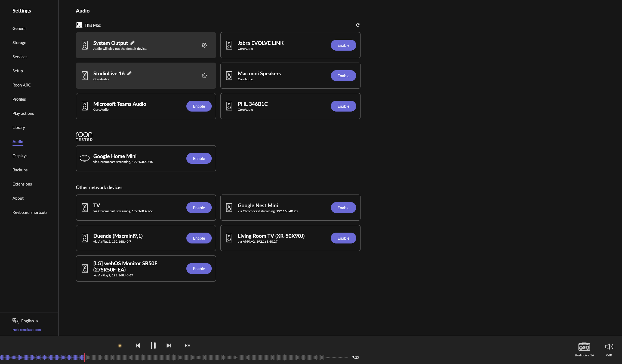Enable Living Room TV (XR-50X90J)

click(x=343, y=238)
